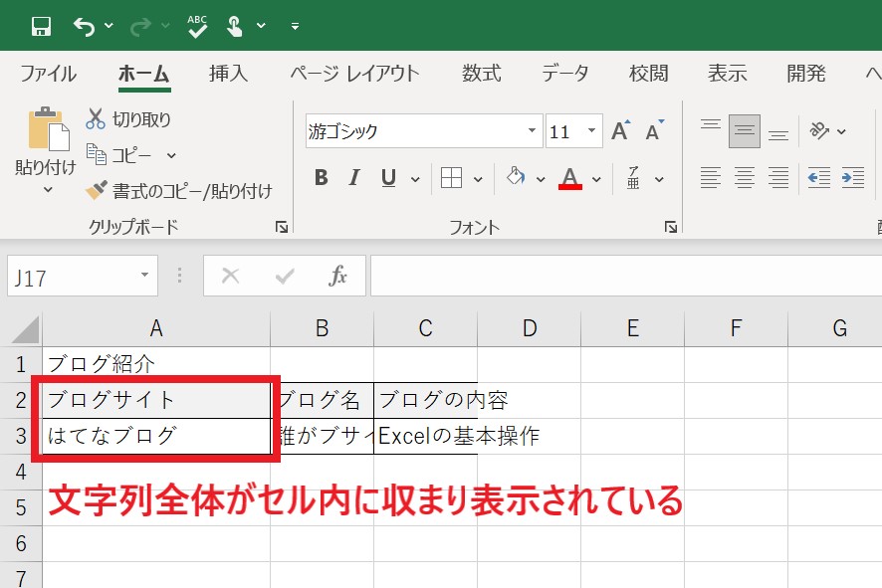Viewport: 882px width, 588px height.
Task: Select cell containing Excelの基本操作
Action: tap(426, 436)
